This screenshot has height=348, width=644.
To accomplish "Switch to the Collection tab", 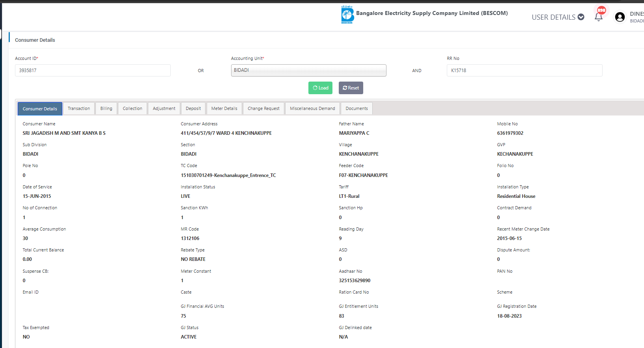I will click(133, 108).
